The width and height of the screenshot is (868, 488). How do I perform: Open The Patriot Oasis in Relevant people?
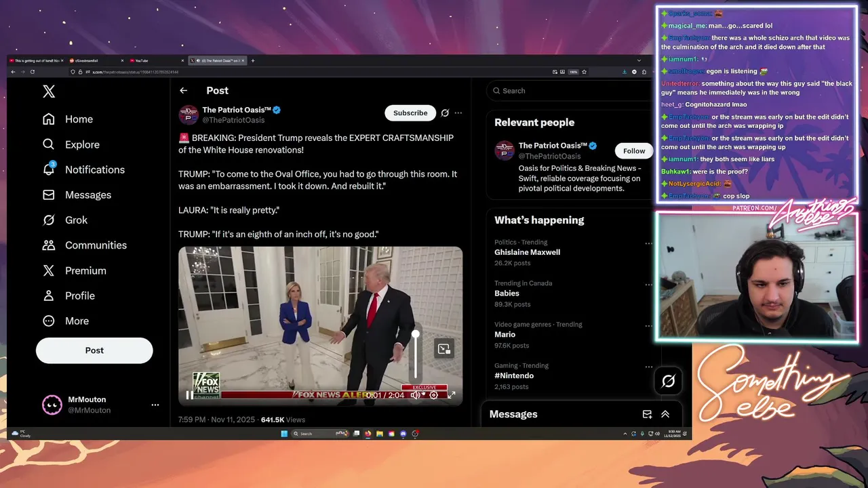(x=553, y=146)
